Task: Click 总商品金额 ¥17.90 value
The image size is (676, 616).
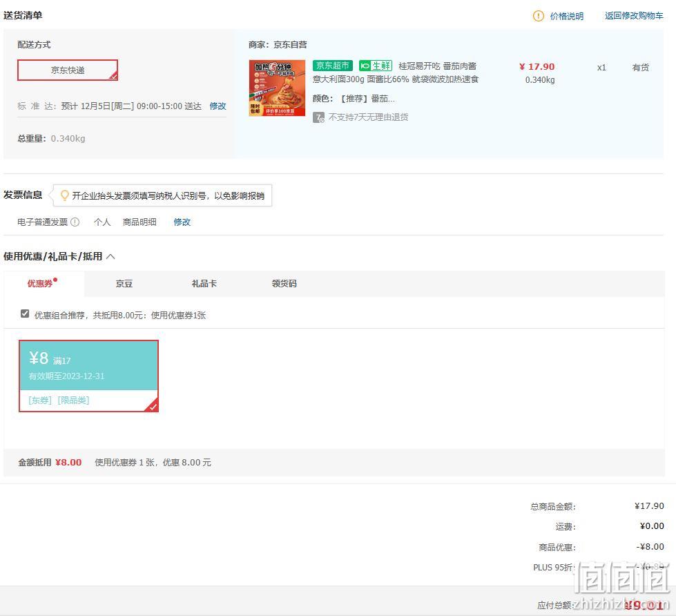Action: click(x=649, y=506)
